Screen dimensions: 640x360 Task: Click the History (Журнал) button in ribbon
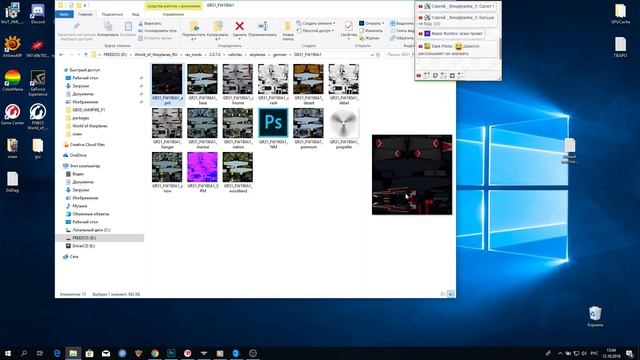(x=369, y=38)
